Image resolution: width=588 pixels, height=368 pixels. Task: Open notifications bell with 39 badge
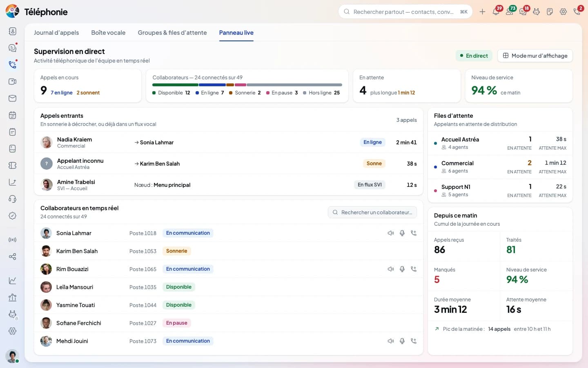pyautogui.click(x=496, y=12)
